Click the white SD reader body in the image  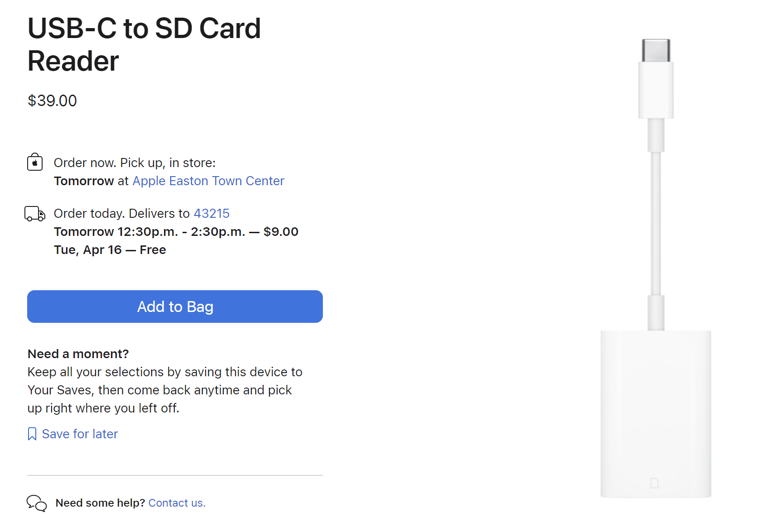[x=656, y=407]
